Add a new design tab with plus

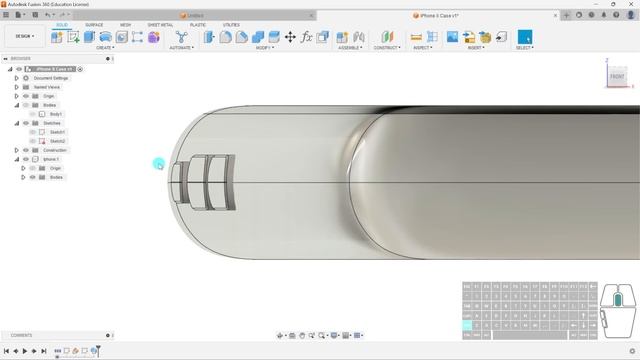[x=566, y=15]
